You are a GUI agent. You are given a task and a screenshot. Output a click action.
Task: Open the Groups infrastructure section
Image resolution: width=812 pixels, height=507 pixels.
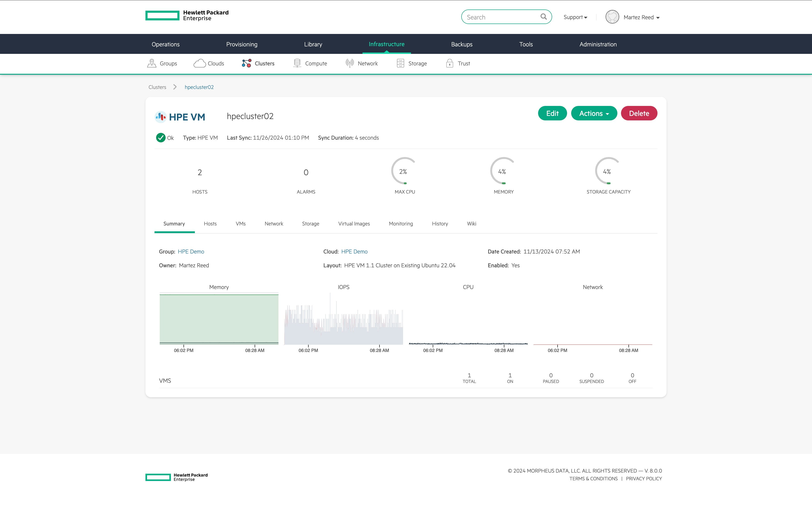pos(152,63)
